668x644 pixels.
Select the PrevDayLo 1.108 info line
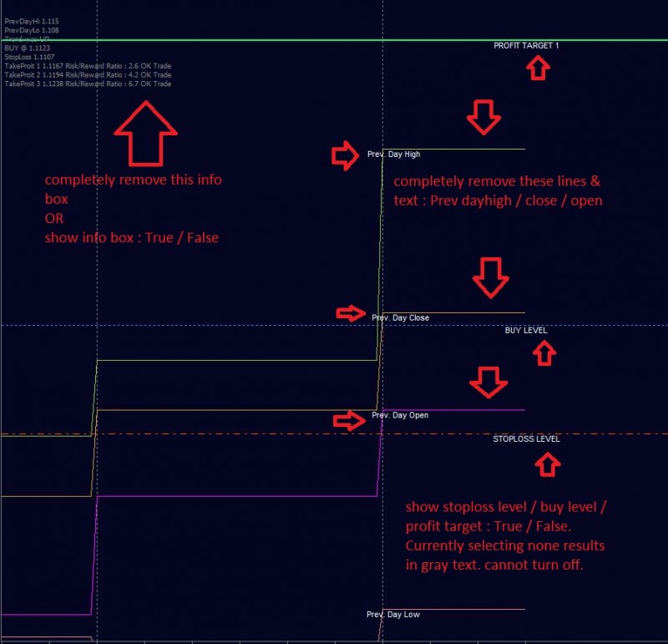32,30
